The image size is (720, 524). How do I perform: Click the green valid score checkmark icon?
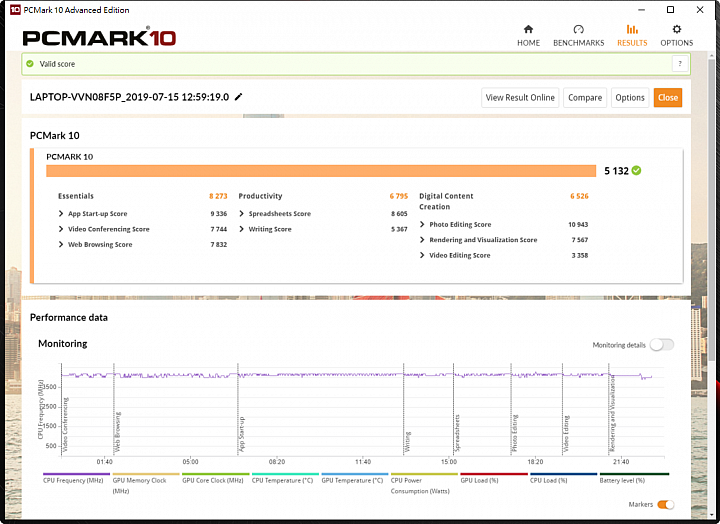[x=30, y=64]
